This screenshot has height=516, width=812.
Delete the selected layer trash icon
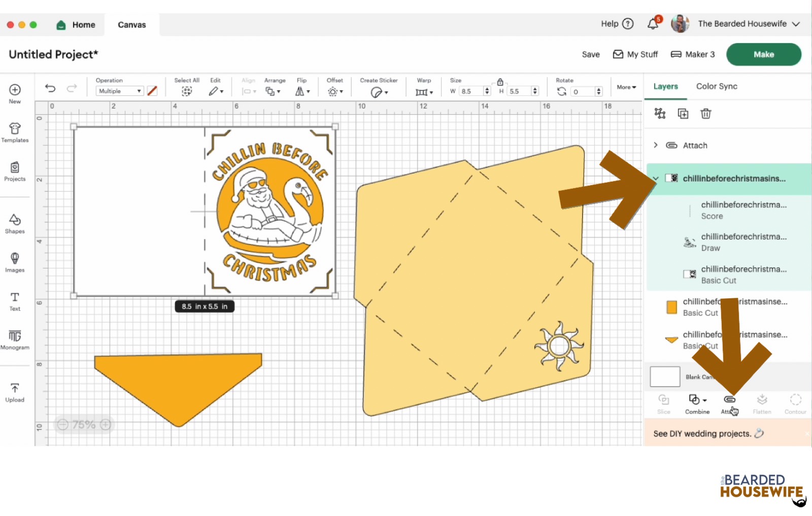pyautogui.click(x=706, y=114)
